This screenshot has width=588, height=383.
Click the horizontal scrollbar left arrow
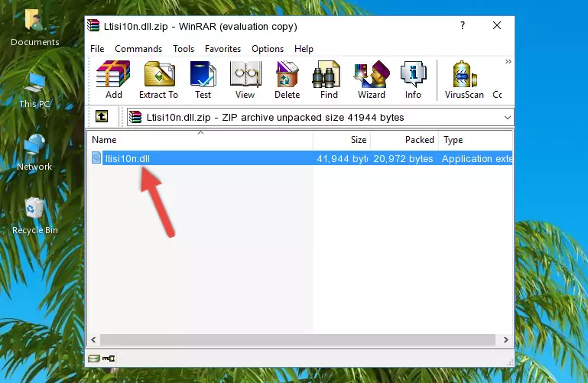[x=94, y=340]
